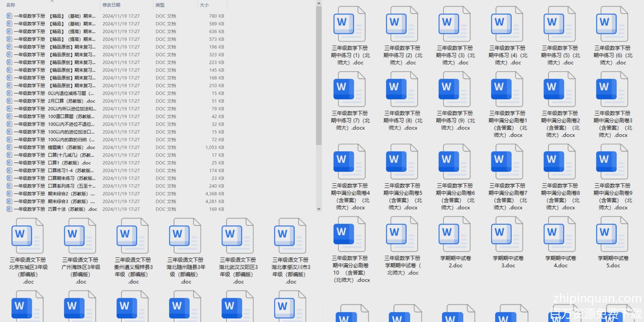
Task: Sort by 大小 column header
Action: 204,5
